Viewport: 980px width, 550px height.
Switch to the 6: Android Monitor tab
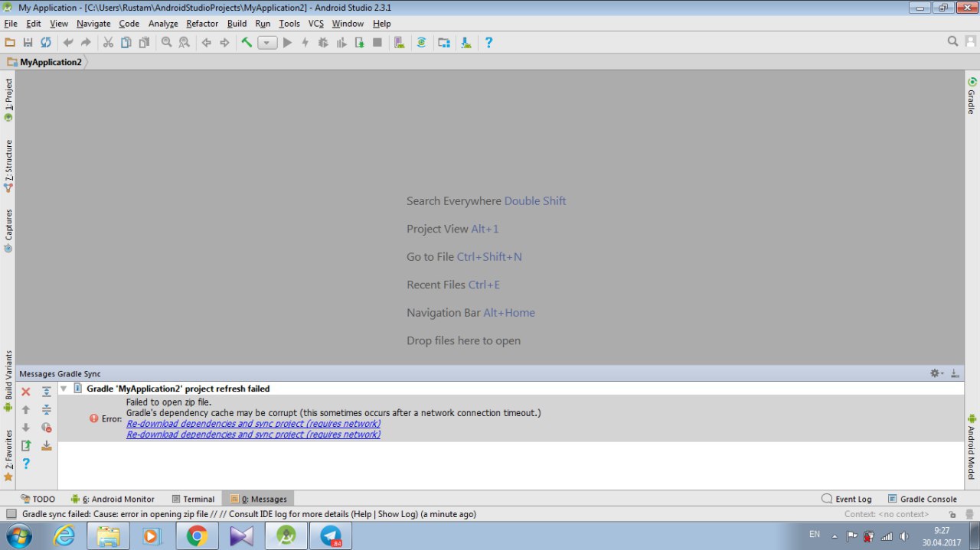click(x=113, y=499)
